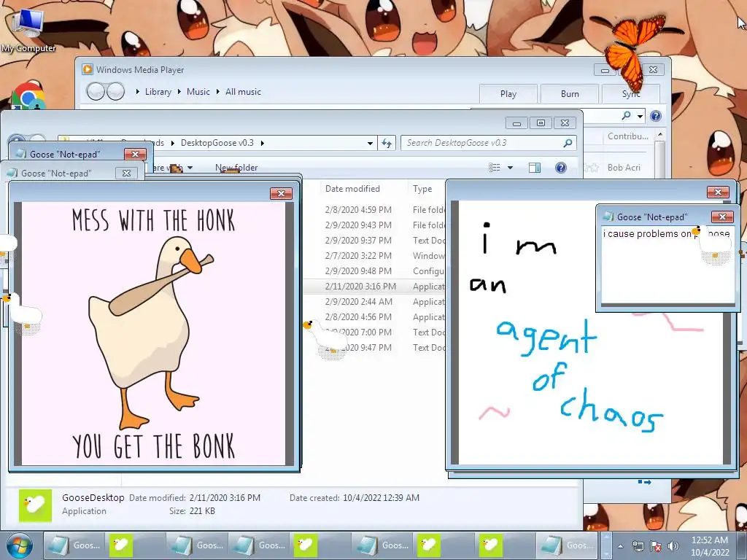Expand the arrow after DesktopGoose v0.3 breadcrumb
Screen dimensions: 747x560
(262, 143)
